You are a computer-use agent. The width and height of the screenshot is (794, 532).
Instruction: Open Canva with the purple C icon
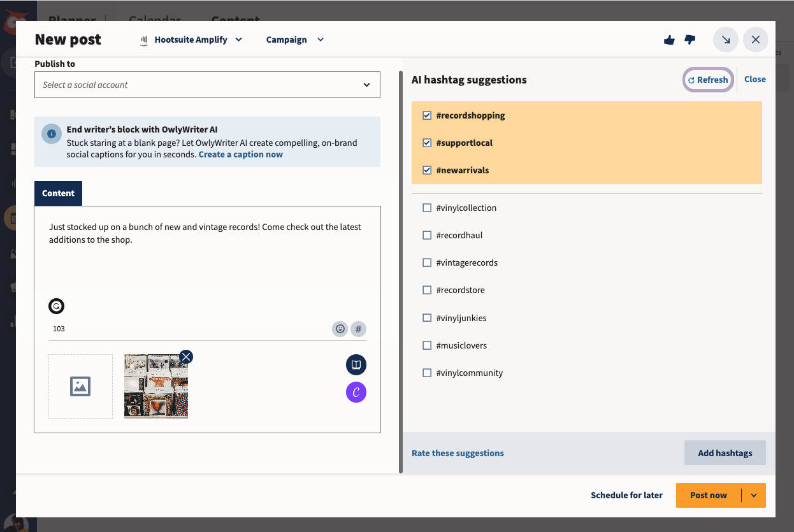pos(356,392)
